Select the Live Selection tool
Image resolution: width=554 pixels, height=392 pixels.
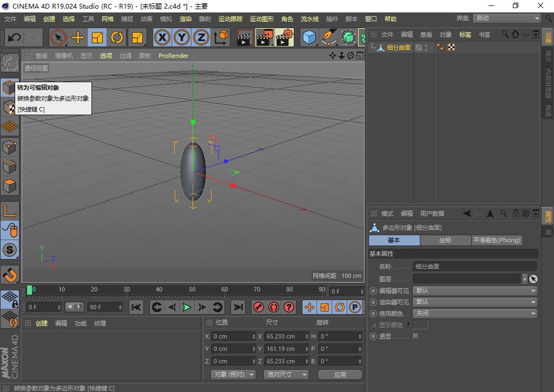pos(58,37)
